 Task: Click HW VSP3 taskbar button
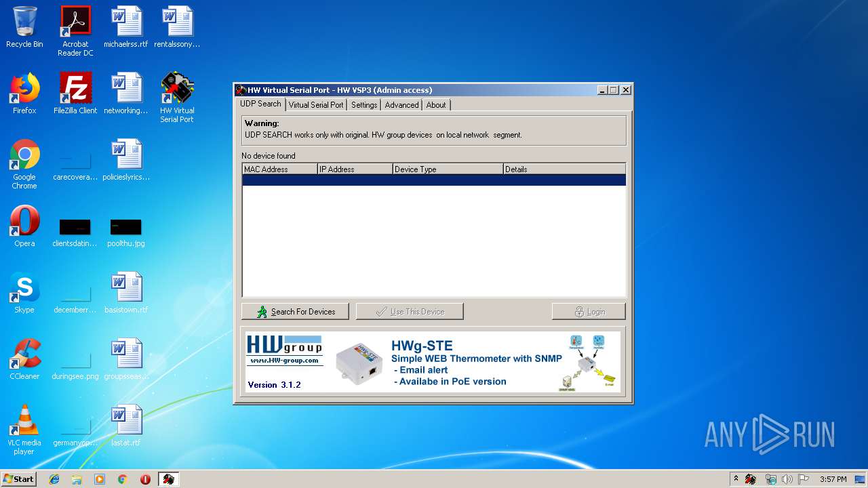(x=168, y=479)
